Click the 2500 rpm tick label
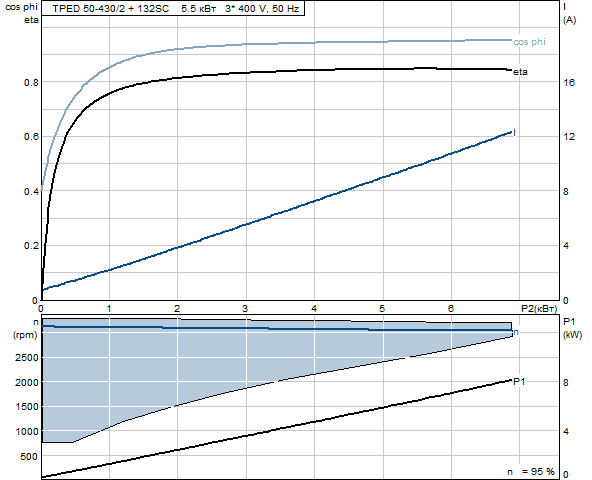This screenshot has width=592, height=480. [x=27, y=357]
